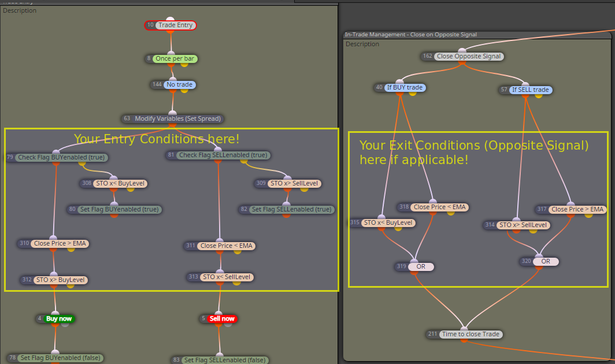Click top input connector of Trade Entry
Image resolution: width=615 pixels, height=364 pixels.
click(170, 20)
